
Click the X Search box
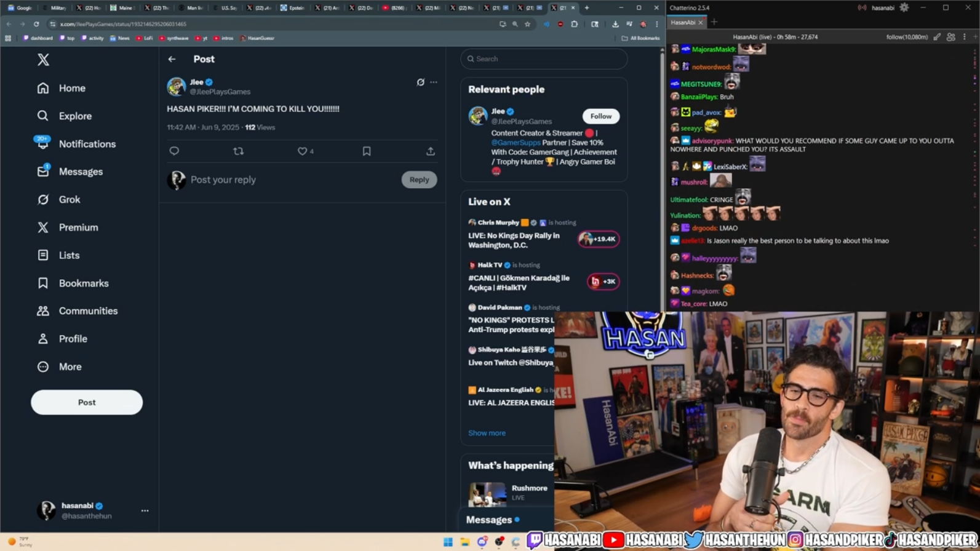[x=544, y=59]
